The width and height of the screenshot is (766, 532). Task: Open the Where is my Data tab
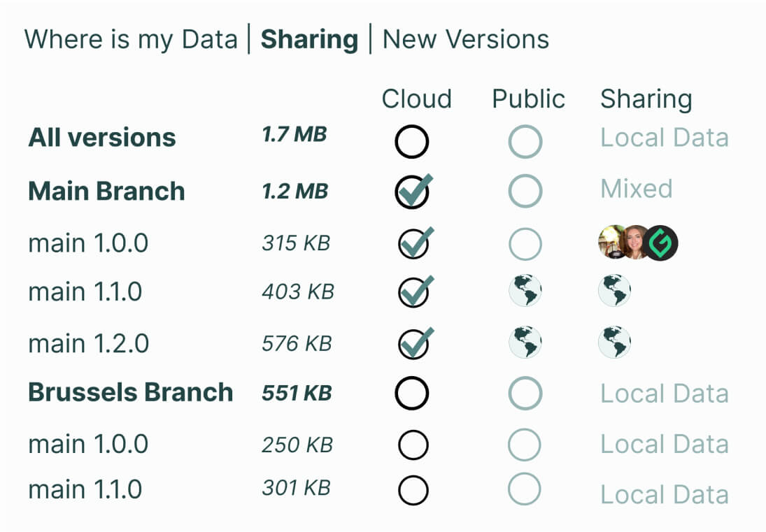click(131, 39)
